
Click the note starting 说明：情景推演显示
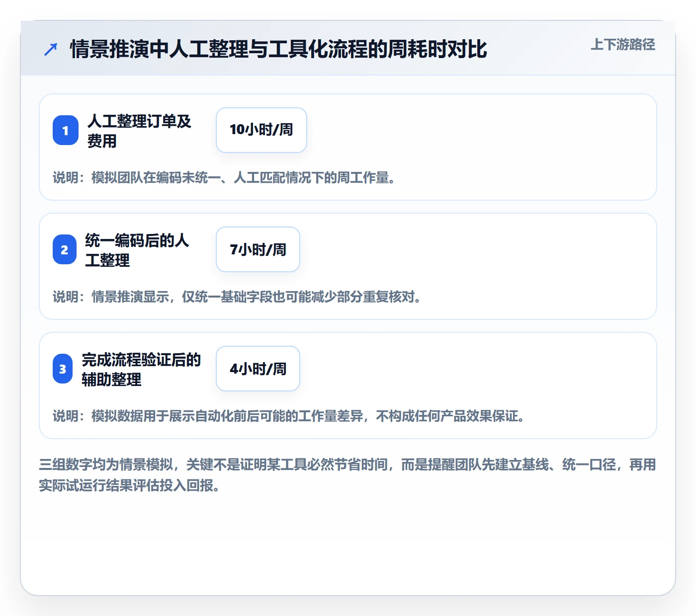tap(238, 297)
